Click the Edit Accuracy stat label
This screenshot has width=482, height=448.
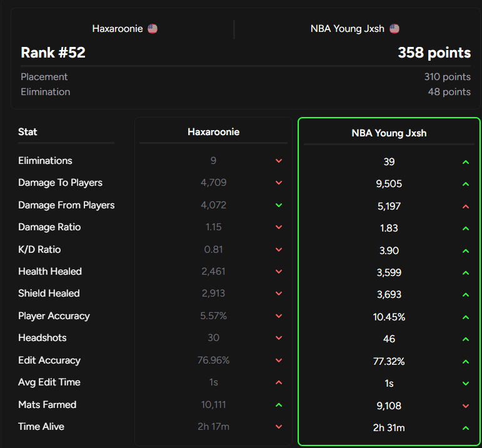pyautogui.click(x=49, y=360)
